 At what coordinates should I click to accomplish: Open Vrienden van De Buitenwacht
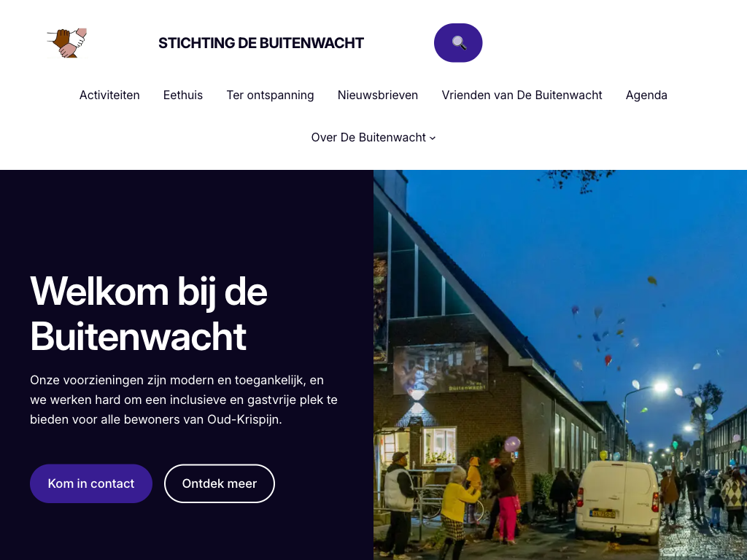pos(522,96)
